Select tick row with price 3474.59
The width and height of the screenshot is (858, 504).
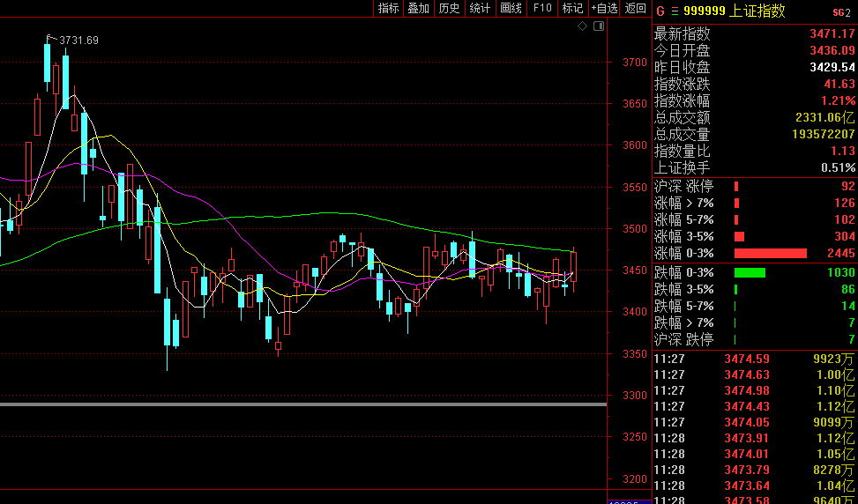point(754,359)
